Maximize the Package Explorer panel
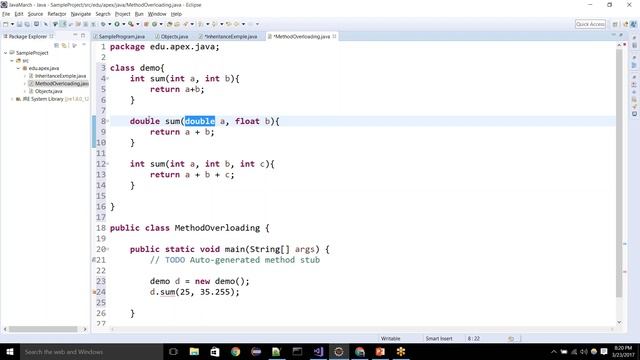640x360 pixels. coord(83,36)
